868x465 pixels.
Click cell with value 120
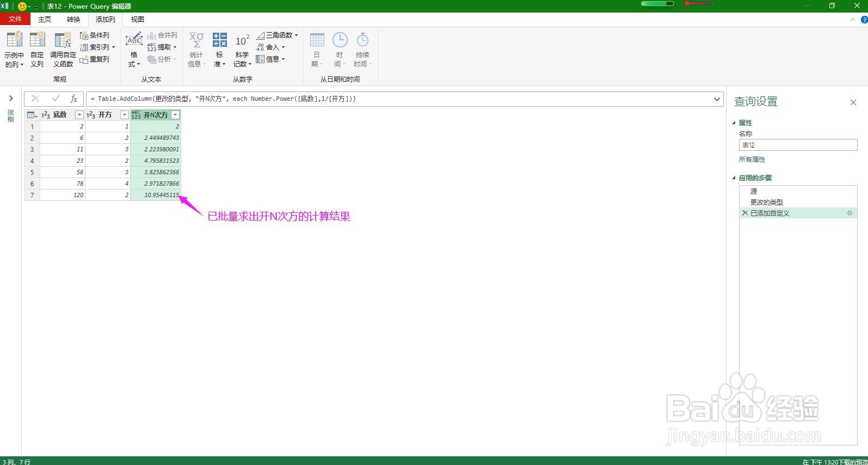pos(63,195)
